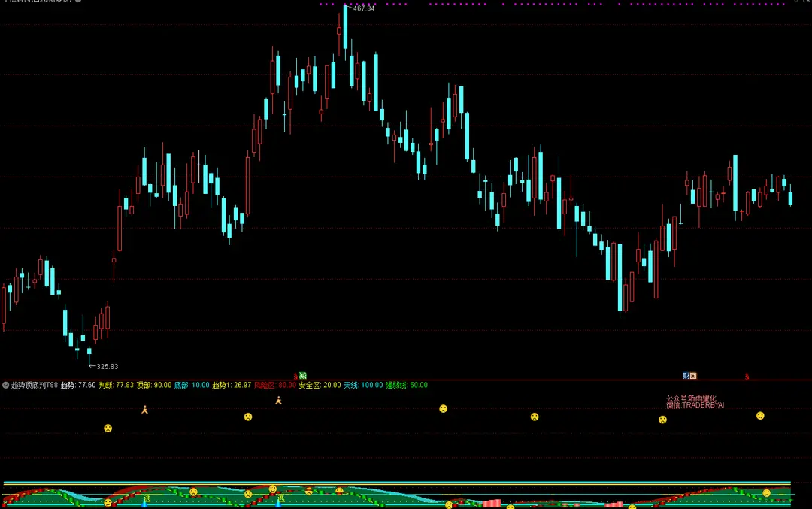Viewport: 812px width, 509px height.
Task: Click the red $ marker beside 减
Action: point(295,377)
